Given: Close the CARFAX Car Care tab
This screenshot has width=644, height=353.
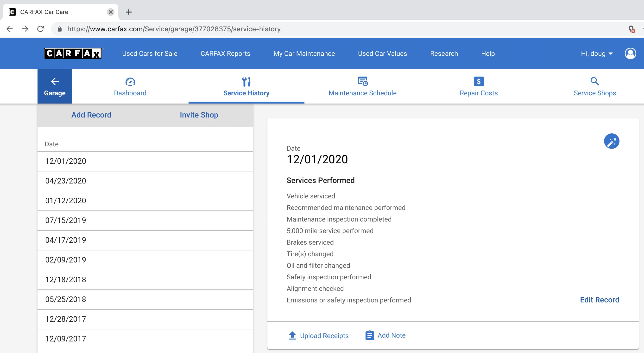Looking at the screenshot, I should coord(111,12).
